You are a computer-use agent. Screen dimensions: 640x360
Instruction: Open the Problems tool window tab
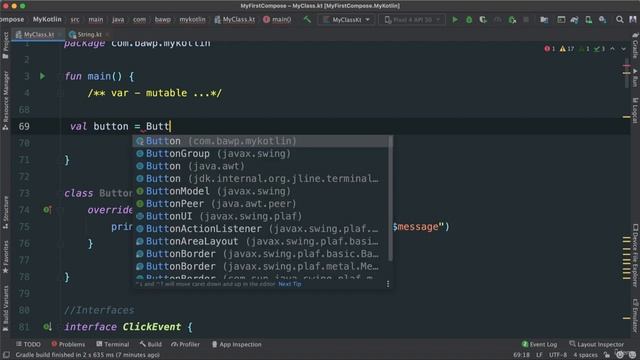coord(68,344)
